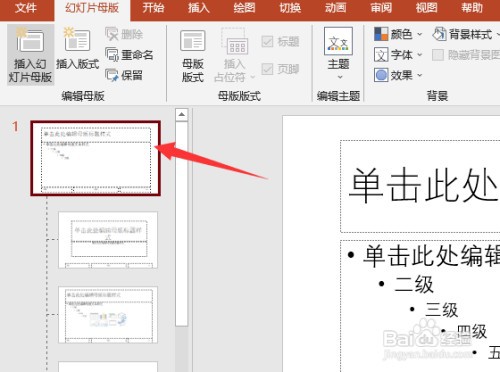The image size is (500, 372).
Task: Switch to the Animations (动画) tab
Action: 336,8
